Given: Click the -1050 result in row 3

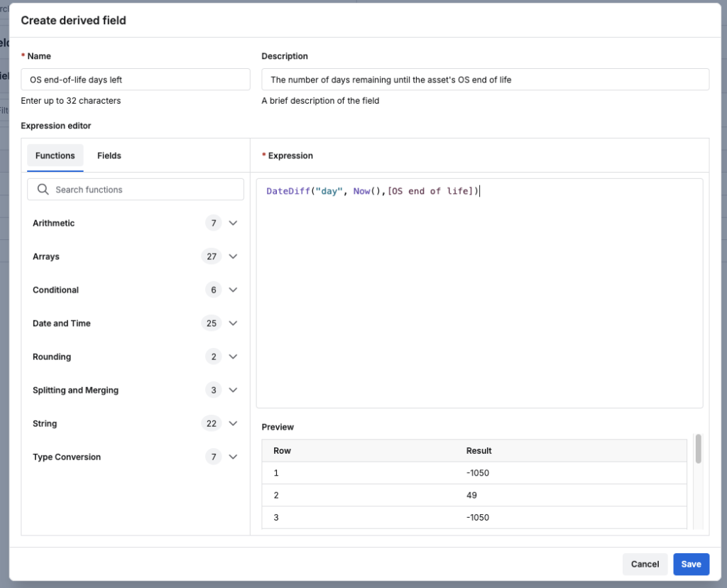Looking at the screenshot, I should pyautogui.click(x=478, y=517).
